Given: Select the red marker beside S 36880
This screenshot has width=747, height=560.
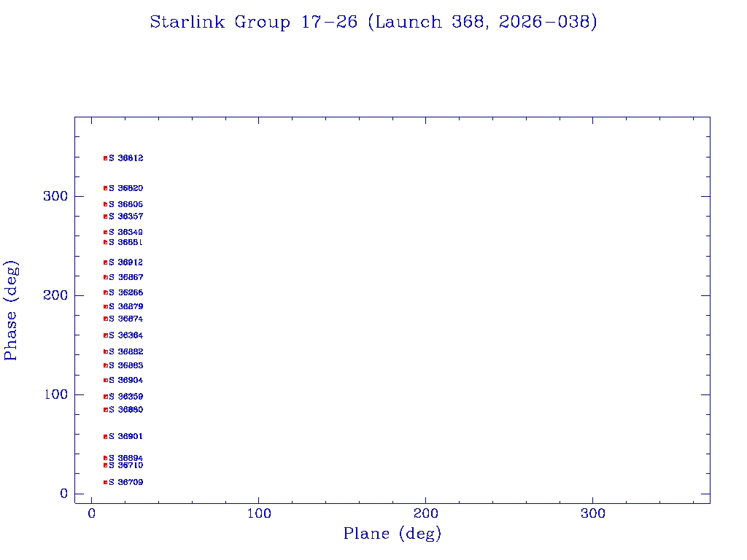Looking at the screenshot, I should (x=106, y=410).
